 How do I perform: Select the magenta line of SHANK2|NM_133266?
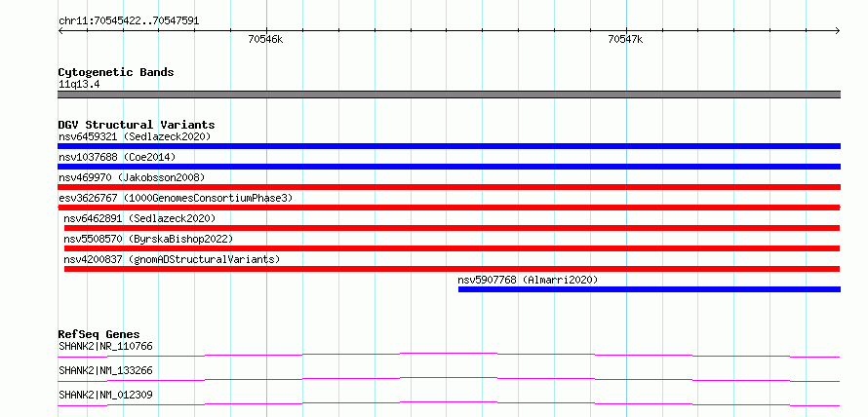click(x=449, y=380)
